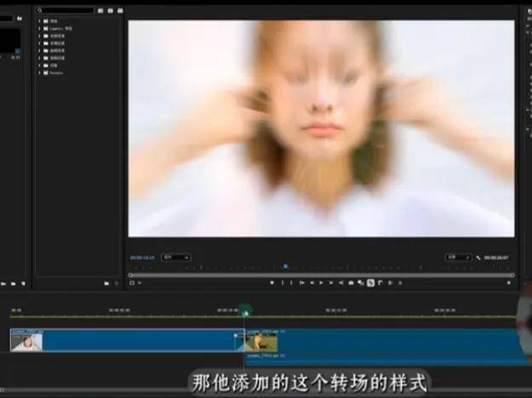This screenshot has width=532, height=398.
Task: Step forward one frame in monitor
Action: pos(331,282)
